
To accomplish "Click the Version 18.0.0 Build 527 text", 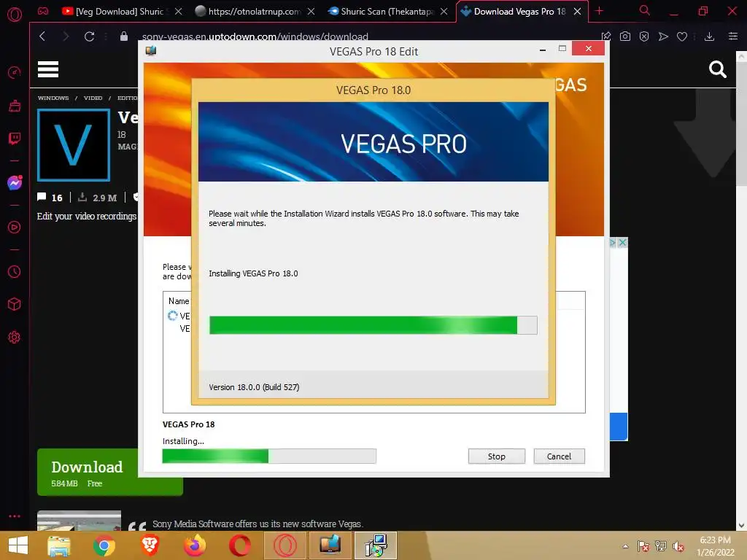I will pyautogui.click(x=254, y=387).
